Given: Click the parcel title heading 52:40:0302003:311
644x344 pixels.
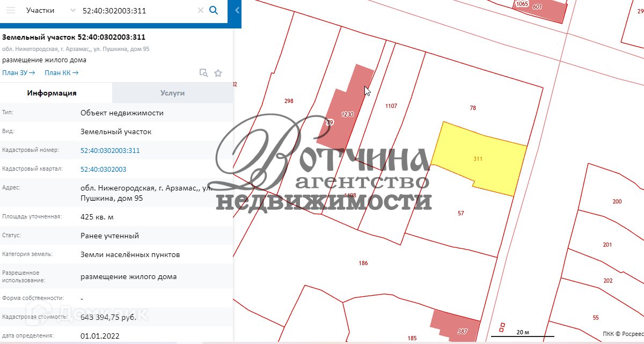Looking at the screenshot, I should [x=74, y=37].
